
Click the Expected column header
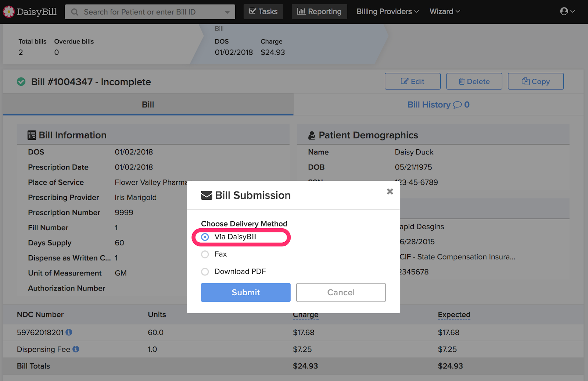click(454, 315)
